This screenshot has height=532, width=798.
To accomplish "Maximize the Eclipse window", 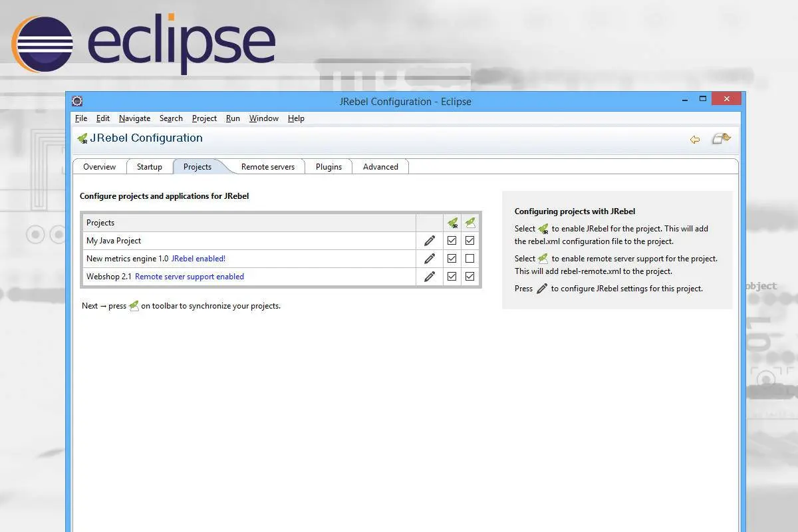I will [702, 99].
